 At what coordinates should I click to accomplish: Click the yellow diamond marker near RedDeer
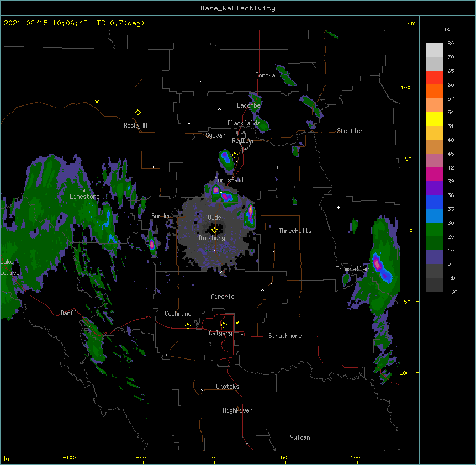click(235, 155)
